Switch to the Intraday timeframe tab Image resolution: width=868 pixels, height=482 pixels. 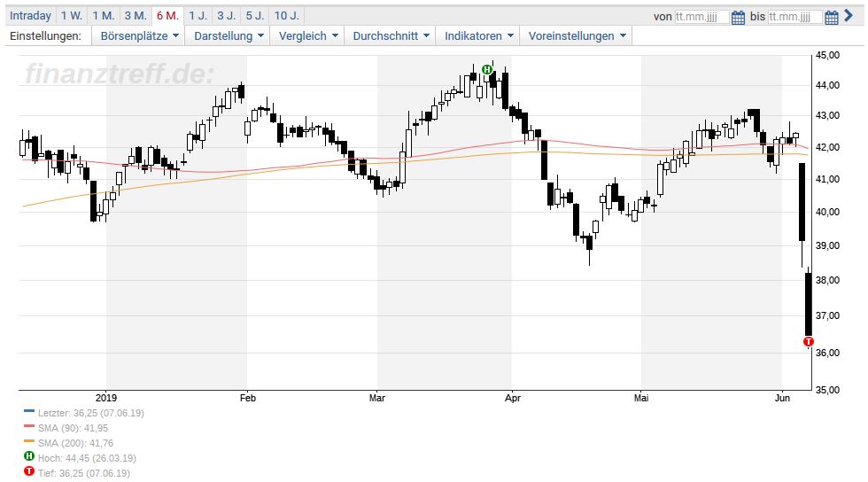(30, 16)
